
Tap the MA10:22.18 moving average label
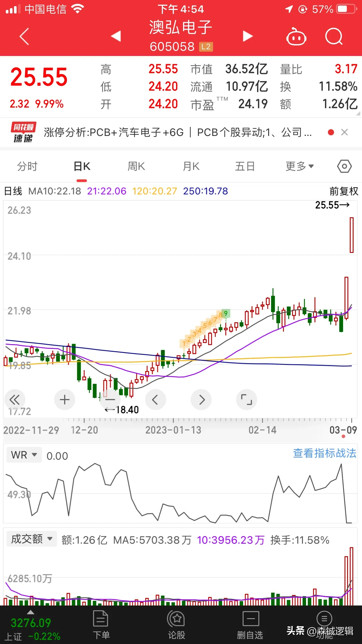click(x=55, y=191)
